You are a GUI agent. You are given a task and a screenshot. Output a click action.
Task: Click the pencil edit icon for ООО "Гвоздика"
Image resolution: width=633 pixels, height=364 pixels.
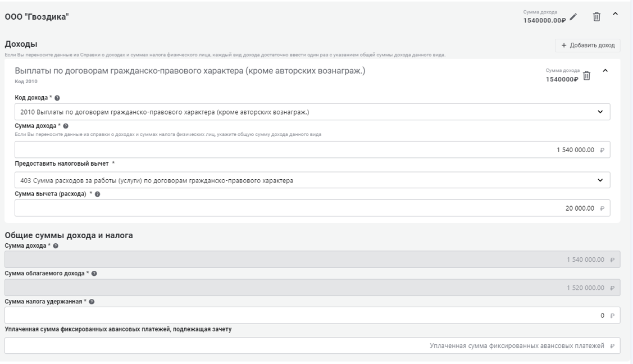coord(573,17)
